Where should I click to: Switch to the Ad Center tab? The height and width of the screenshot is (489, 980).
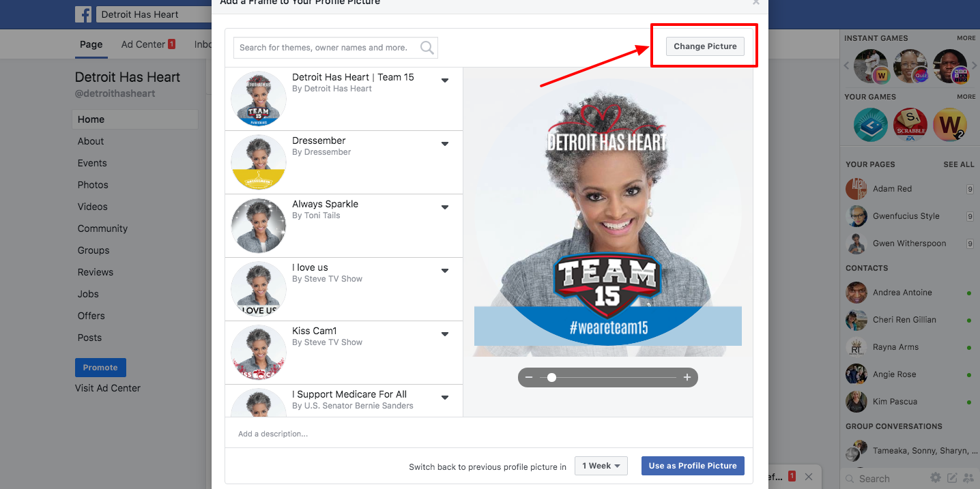(148, 44)
